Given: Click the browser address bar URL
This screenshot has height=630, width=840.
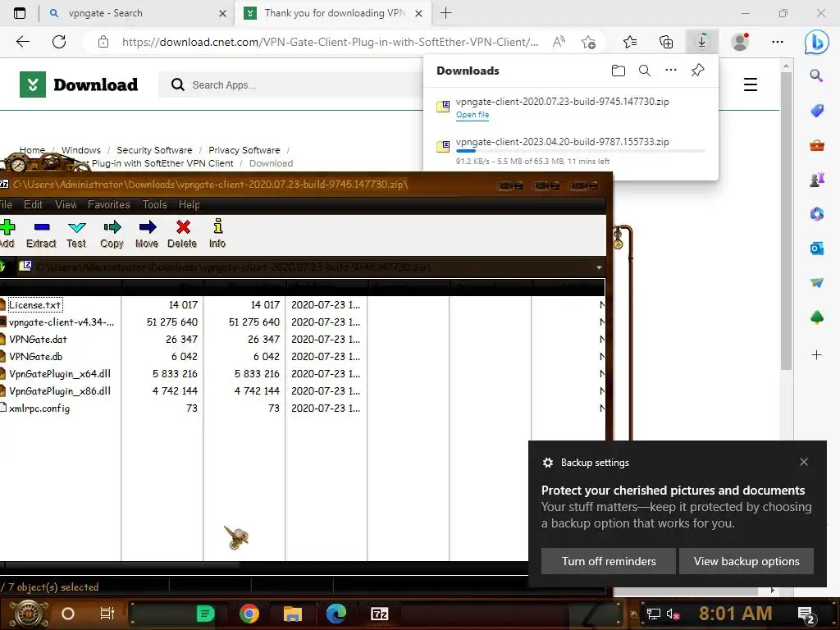Looking at the screenshot, I should coord(330,42).
